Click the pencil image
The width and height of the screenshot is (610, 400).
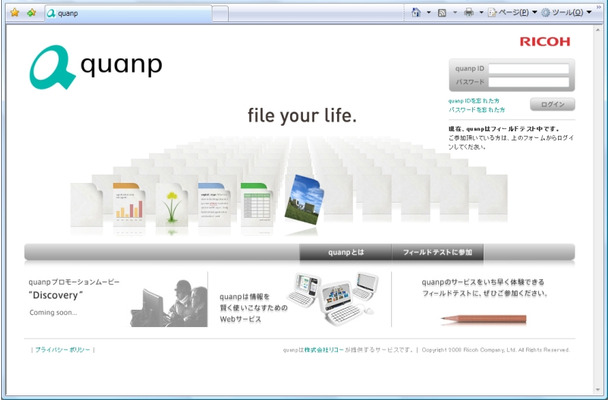pos(484,319)
